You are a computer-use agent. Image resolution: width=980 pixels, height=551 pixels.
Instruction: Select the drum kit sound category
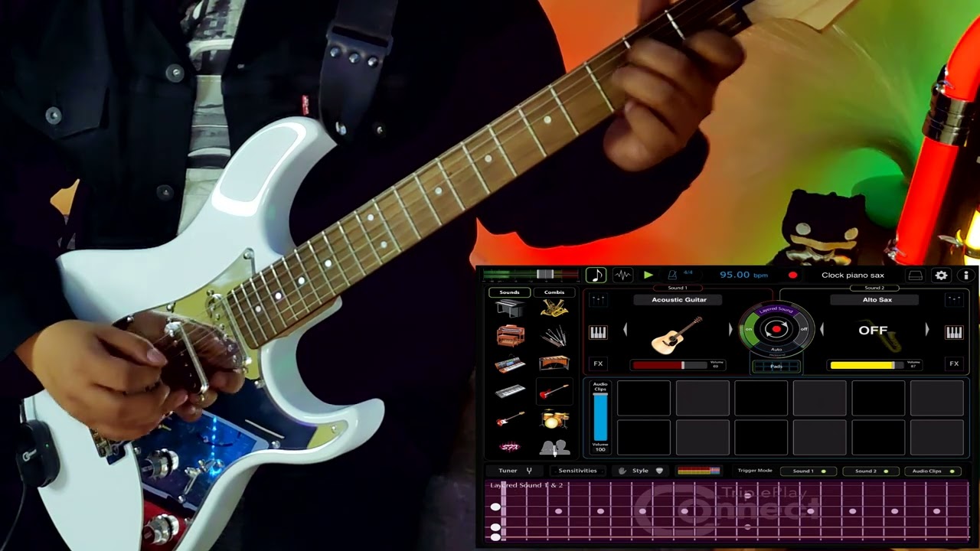point(554,419)
